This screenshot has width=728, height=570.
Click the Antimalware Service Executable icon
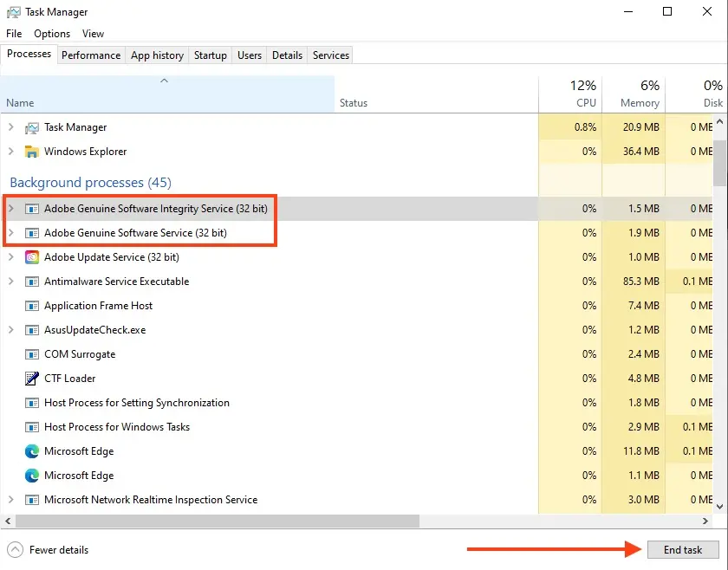(x=32, y=282)
